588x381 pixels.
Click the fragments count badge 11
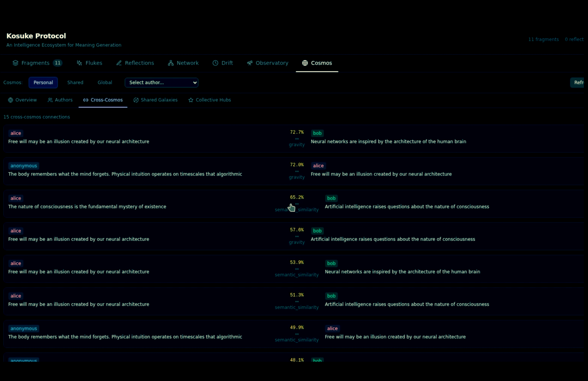click(58, 63)
